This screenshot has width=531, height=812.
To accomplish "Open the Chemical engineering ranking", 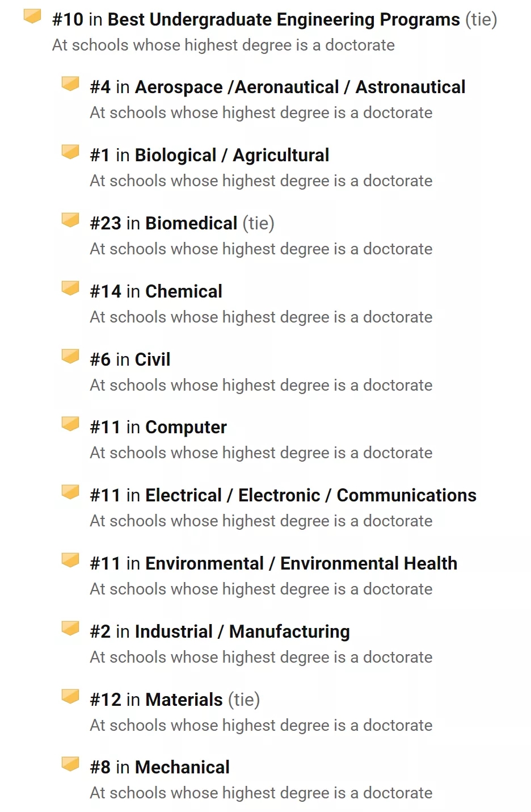I will point(184,291).
